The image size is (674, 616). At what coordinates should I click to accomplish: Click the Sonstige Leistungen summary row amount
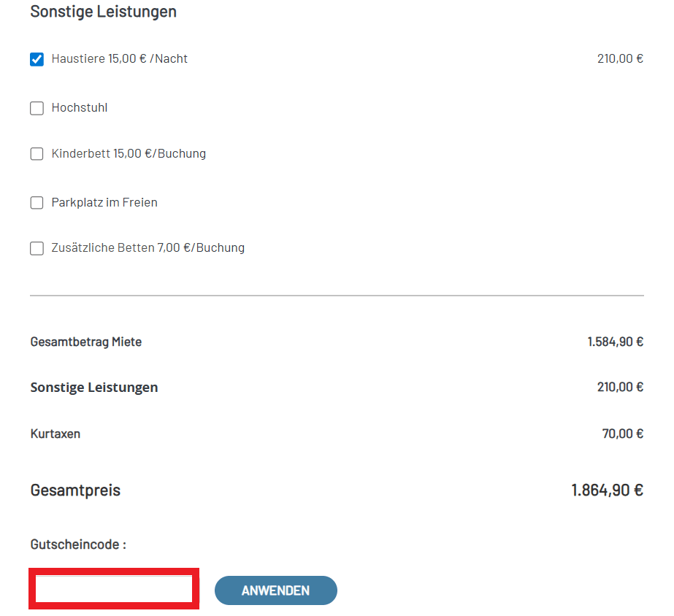620,388
